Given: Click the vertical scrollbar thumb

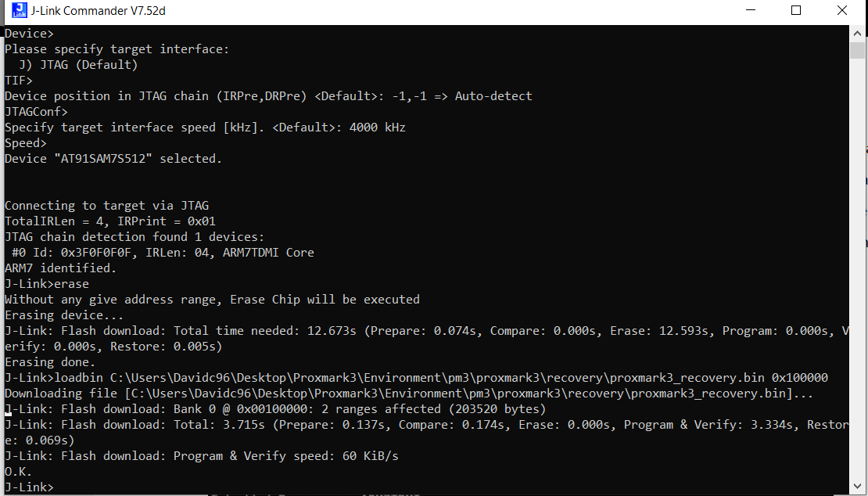Looking at the screenshot, I should 857,50.
